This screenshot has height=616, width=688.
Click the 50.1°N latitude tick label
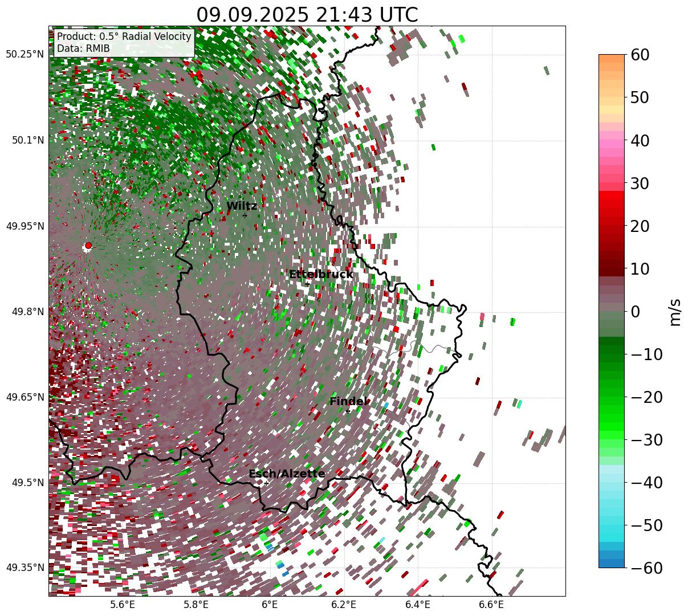[27, 140]
